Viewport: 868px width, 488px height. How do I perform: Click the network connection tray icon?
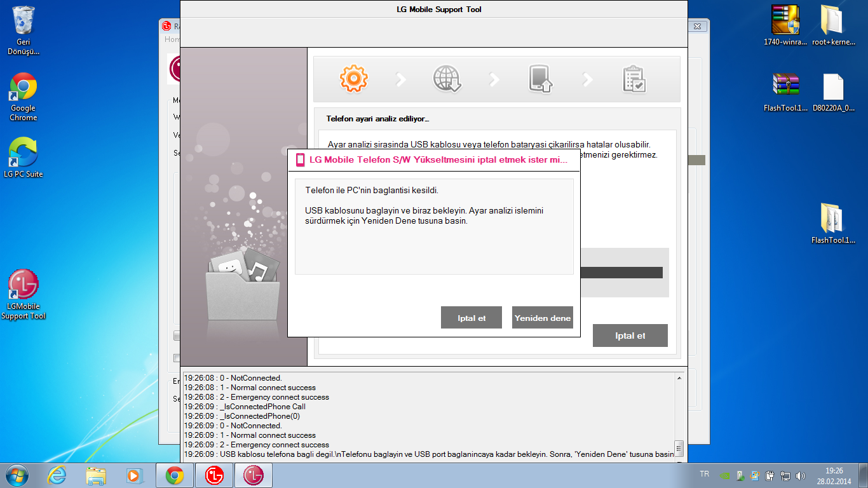click(785, 475)
